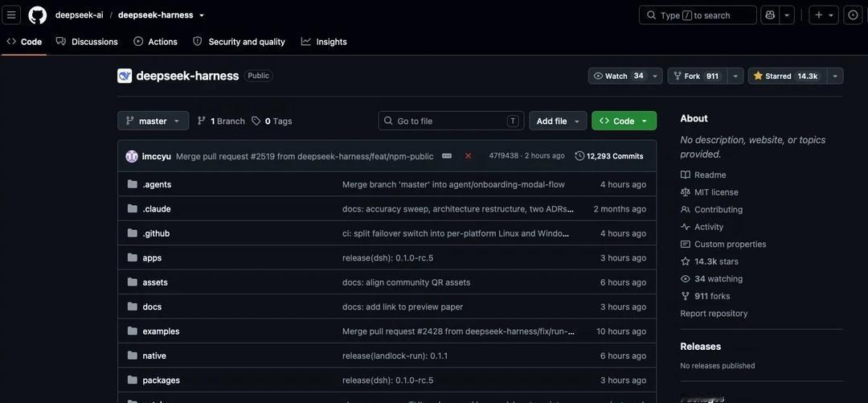868x403 pixels.
Task: View 14.3k stars link
Action: tap(709, 261)
